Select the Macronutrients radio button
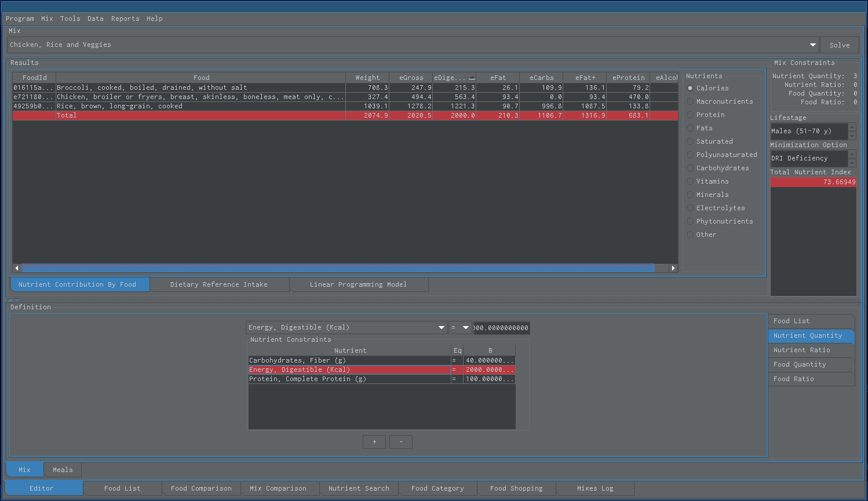 click(690, 101)
